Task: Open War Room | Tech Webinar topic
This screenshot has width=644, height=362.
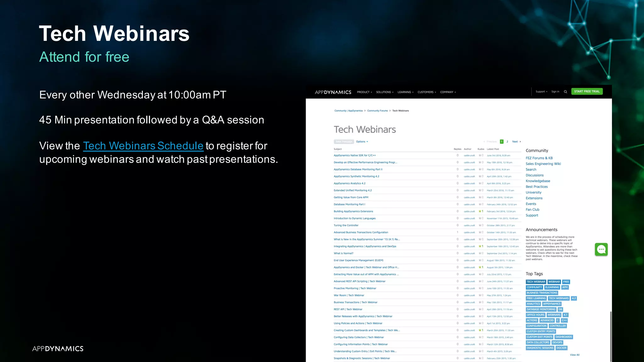Action: (x=349, y=295)
